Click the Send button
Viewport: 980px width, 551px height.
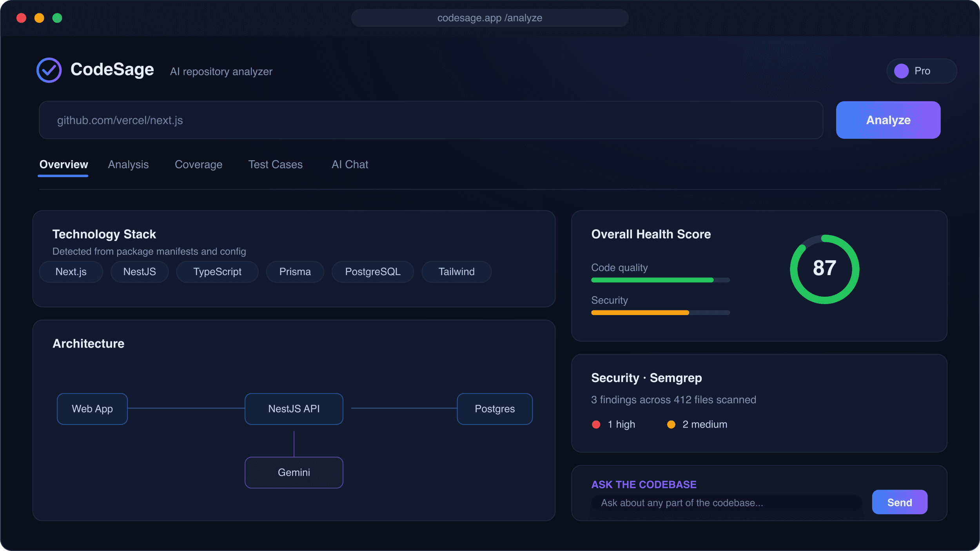point(899,502)
